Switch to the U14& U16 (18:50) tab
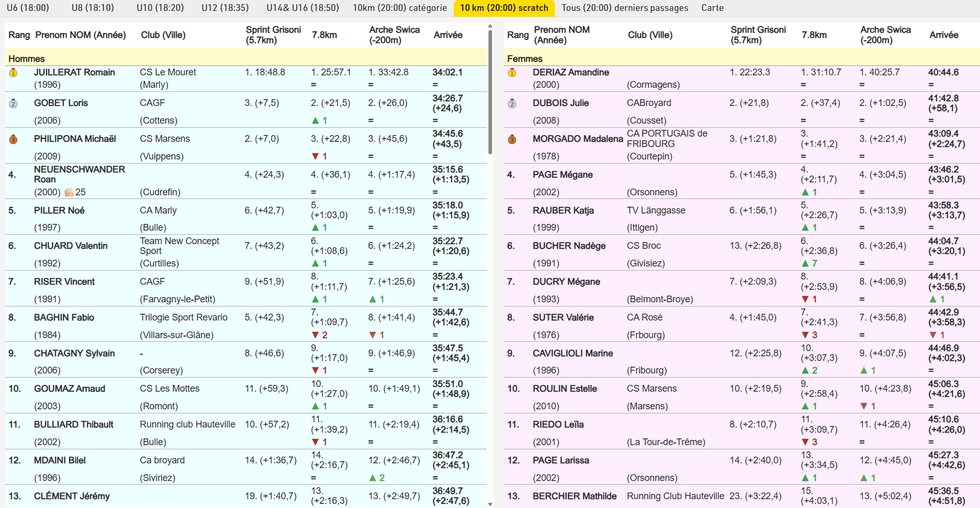This screenshot has width=980, height=508. click(x=302, y=8)
